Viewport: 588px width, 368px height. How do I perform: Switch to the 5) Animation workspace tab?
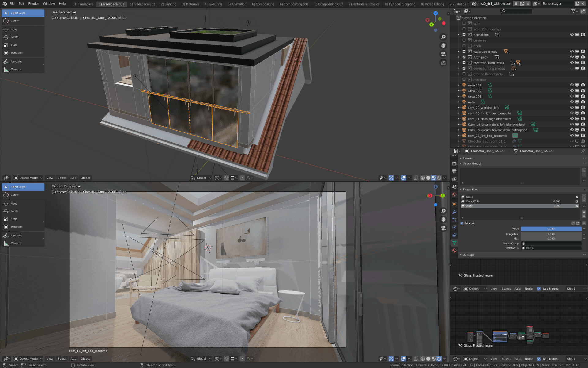(x=237, y=4)
